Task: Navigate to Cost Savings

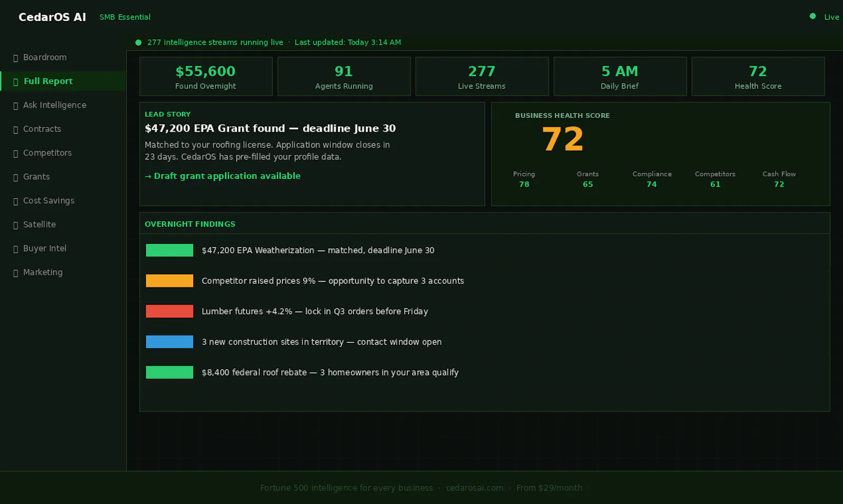Action: pos(63,201)
